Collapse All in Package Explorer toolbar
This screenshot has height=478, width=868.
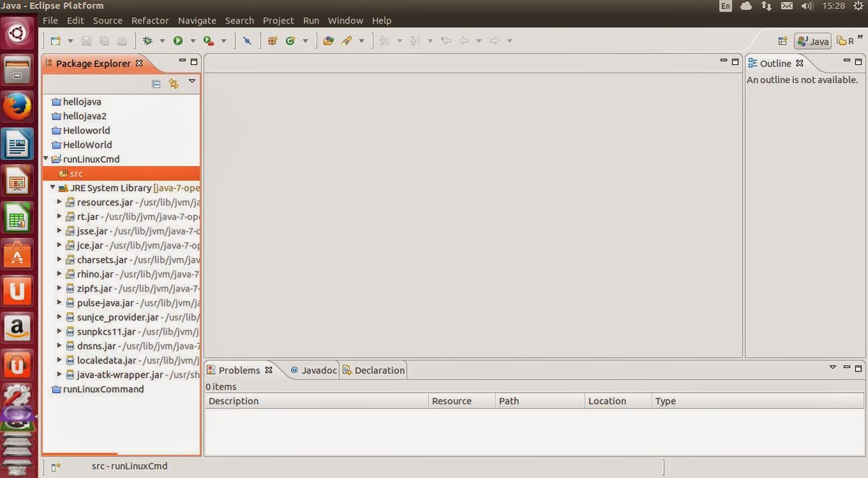click(156, 83)
